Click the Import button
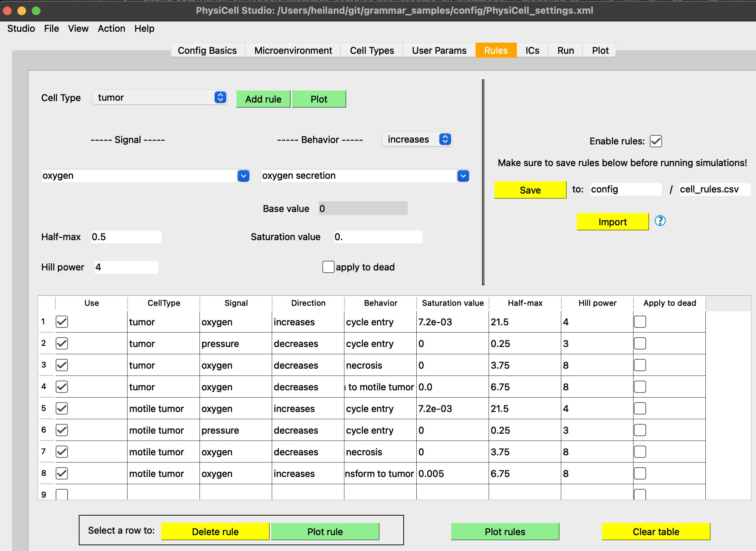 coord(613,222)
